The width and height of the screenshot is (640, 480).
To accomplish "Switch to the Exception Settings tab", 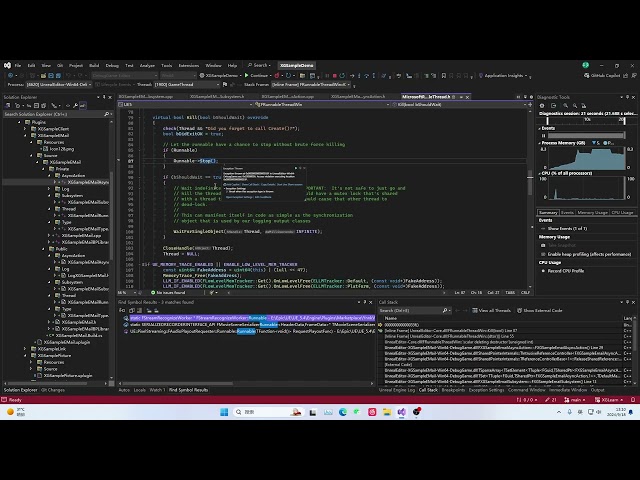I will click(486, 390).
